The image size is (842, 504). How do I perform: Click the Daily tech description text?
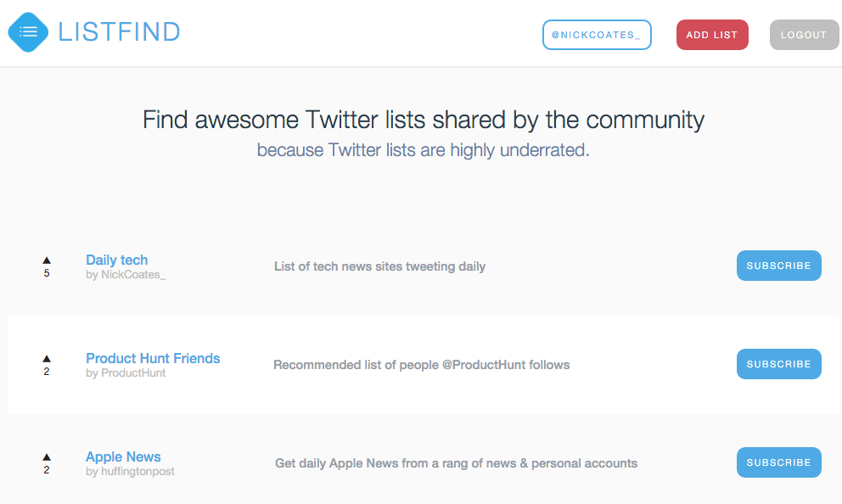coord(379,266)
